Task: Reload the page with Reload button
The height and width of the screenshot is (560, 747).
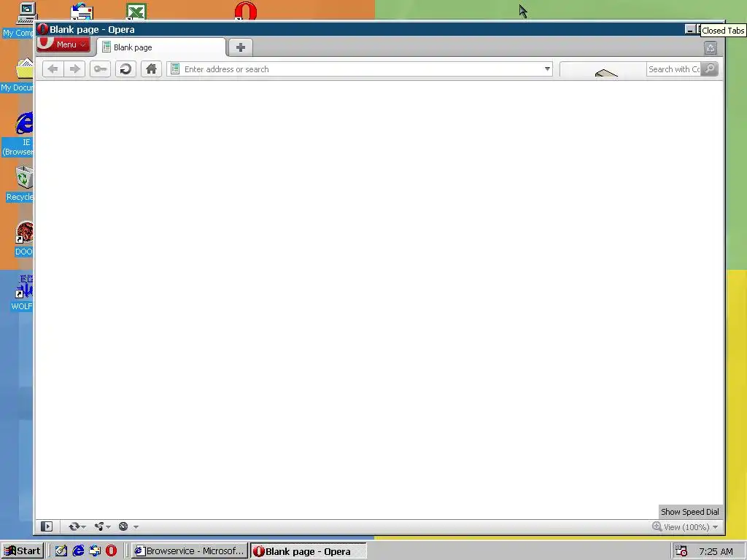Action: (125, 69)
